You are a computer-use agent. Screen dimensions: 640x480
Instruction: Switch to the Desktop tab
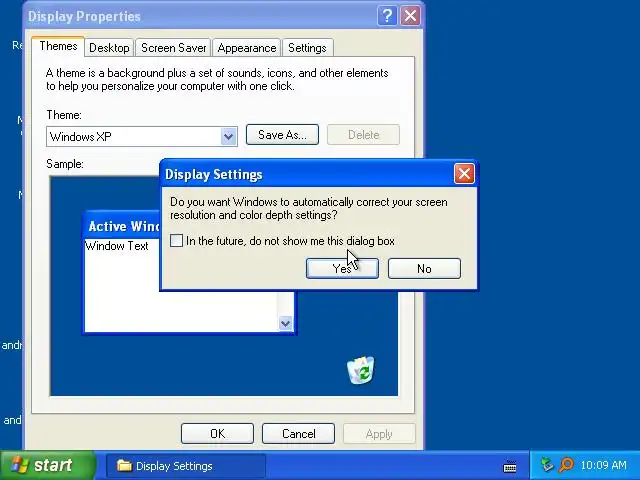point(109,48)
